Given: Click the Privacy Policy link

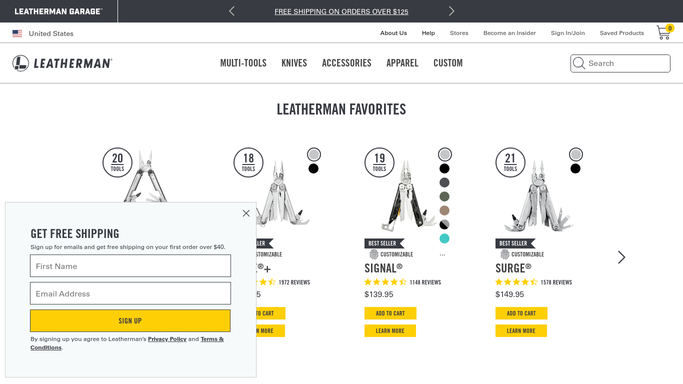Looking at the screenshot, I should coord(167,339).
